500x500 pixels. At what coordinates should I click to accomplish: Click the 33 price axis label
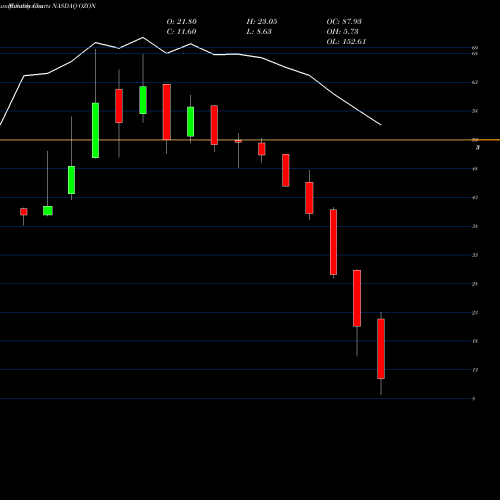pyautogui.click(x=475, y=255)
